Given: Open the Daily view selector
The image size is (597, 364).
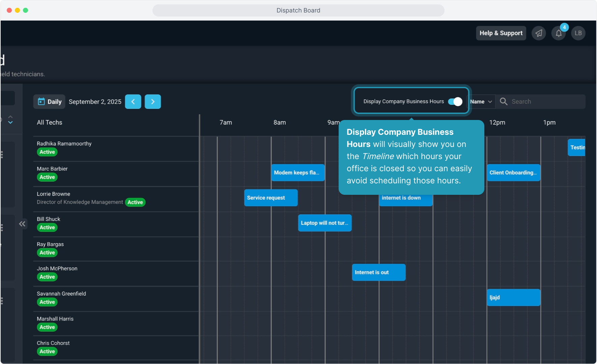Looking at the screenshot, I should (50, 102).
